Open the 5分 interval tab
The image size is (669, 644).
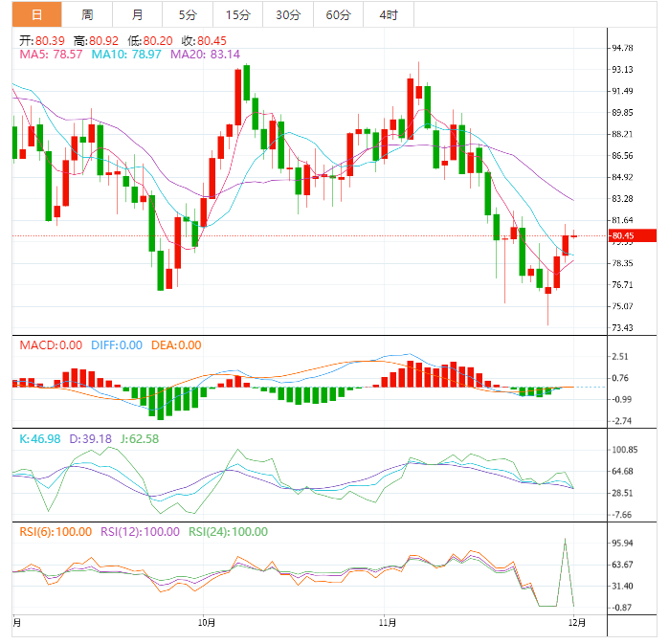188,14
